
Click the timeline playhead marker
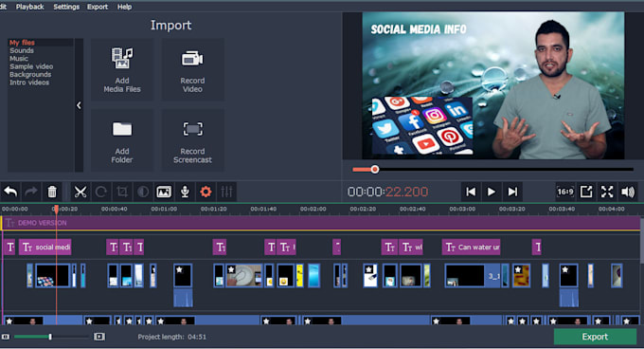56,209
